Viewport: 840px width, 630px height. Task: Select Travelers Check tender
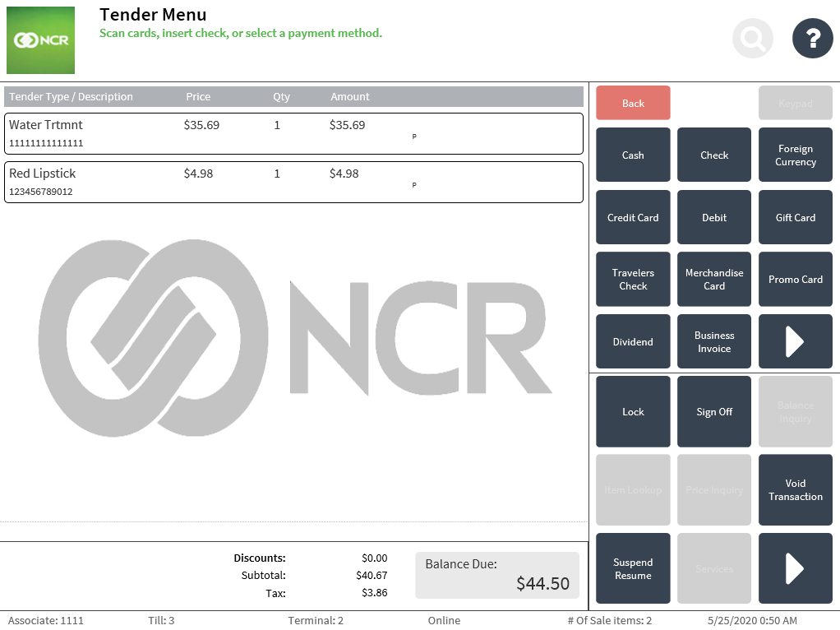(633, 280)
